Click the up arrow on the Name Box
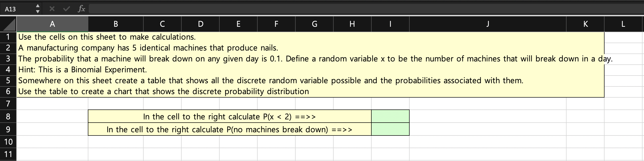The width and height of the screenshot is (644, 161). click(38, 6)
